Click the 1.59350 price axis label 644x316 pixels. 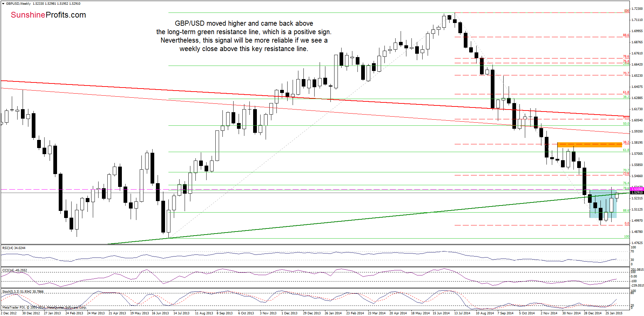pos(637,131)
